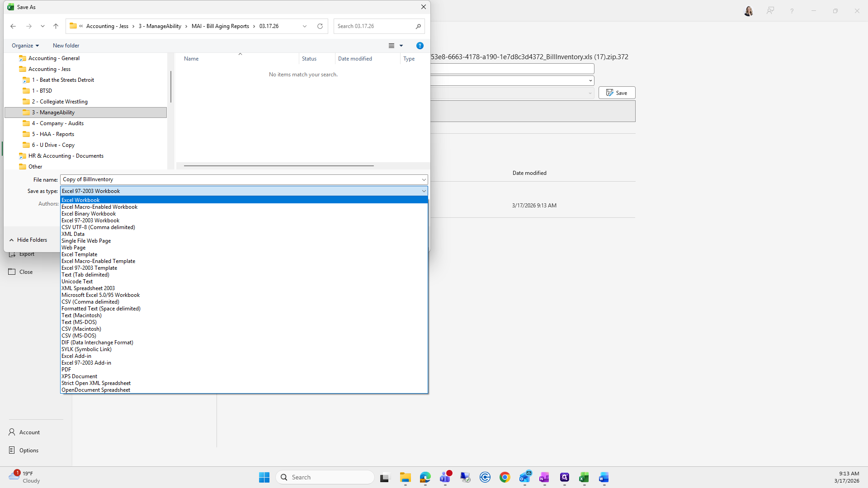This screenshot has height=488, width=868.
Task: Click the Back navigation arrow
Action: pyautogui.click(x=13, y=26)
